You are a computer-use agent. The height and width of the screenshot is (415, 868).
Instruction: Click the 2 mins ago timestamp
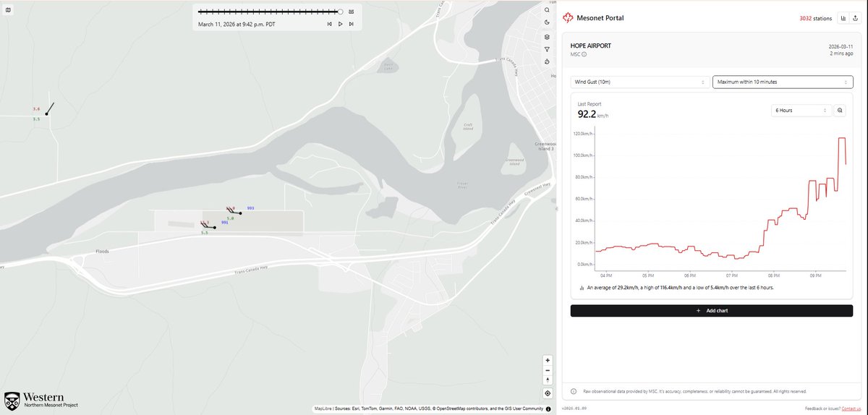(840, 54)
